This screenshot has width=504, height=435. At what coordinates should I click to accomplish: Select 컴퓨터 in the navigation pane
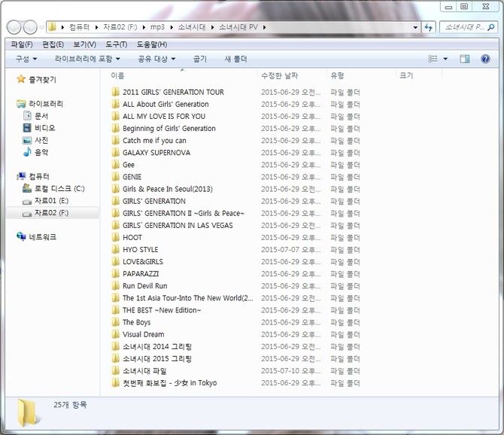(x=39, y=176)
